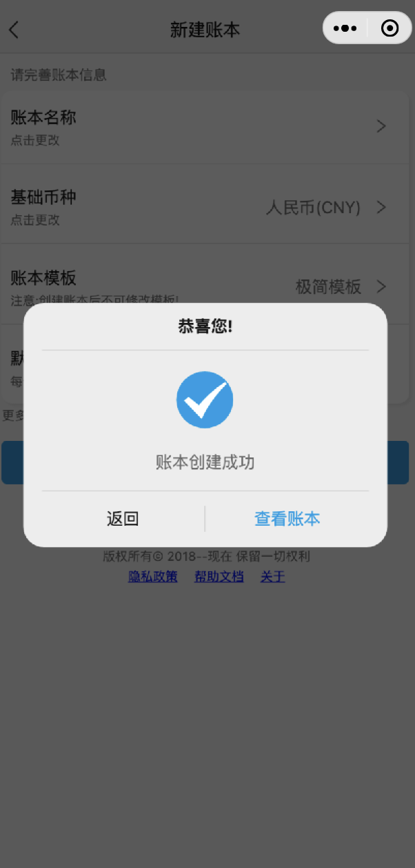This screenshot has width=415, height=868.
Task: Tap the 账本名称 label
Action: [x=43, y=117]
